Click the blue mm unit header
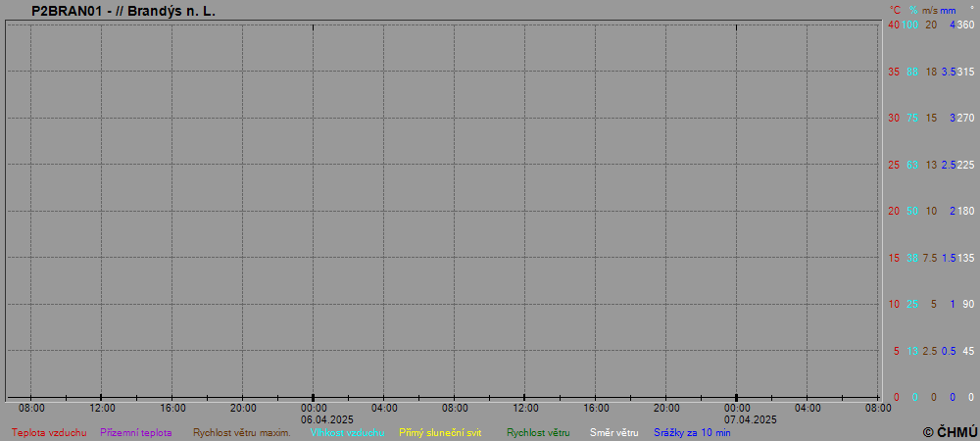This screenshot has width=980, height=441. (x=948, y=10)
